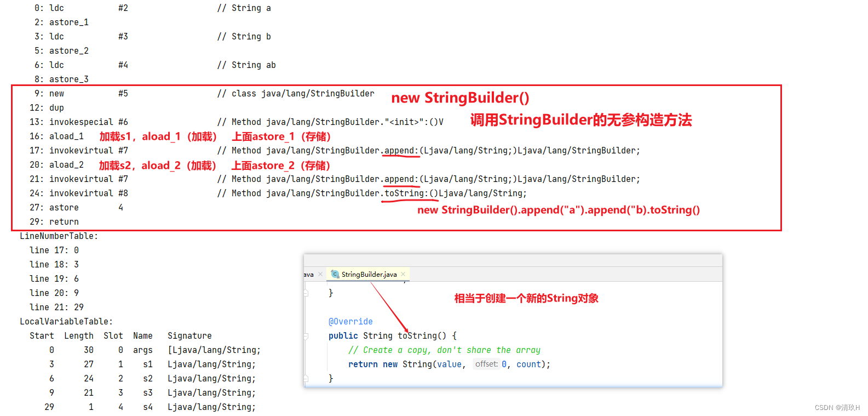The width and height of the screenshot is (868, 416).
Task: Click the entry 'line 21: 29'
Action: 56,307
